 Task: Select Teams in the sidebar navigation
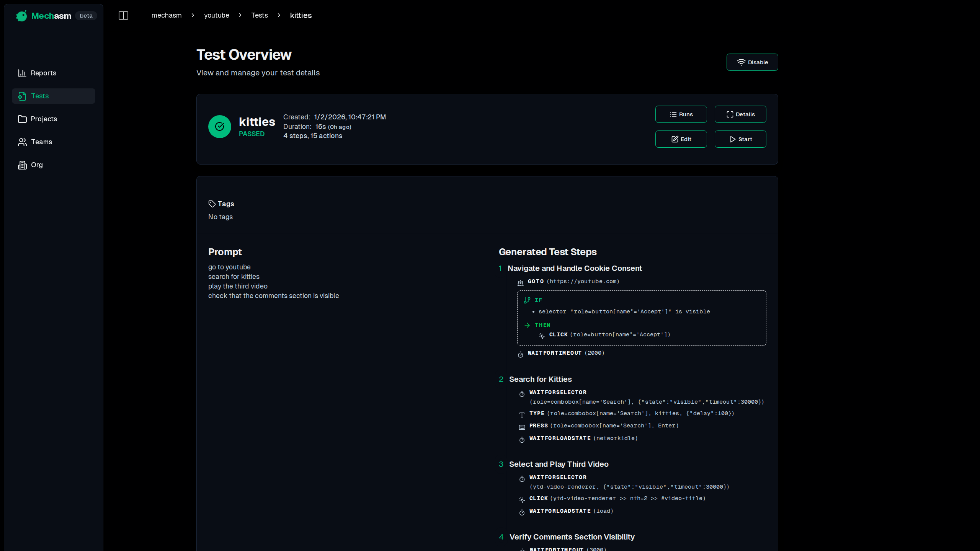click(x=41, y=142)
